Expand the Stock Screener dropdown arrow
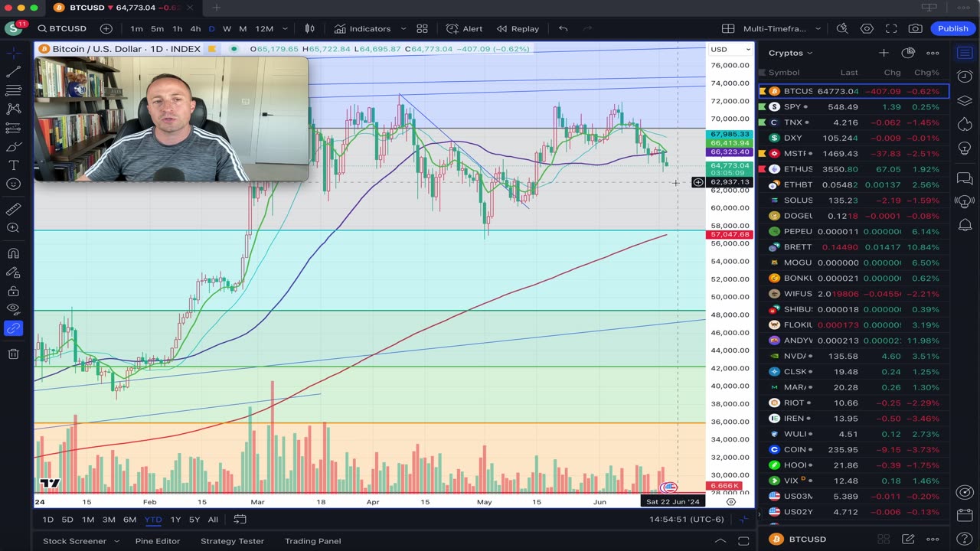Screen dimensions: 980x551 pyautogui.click(x=117, y=541)
